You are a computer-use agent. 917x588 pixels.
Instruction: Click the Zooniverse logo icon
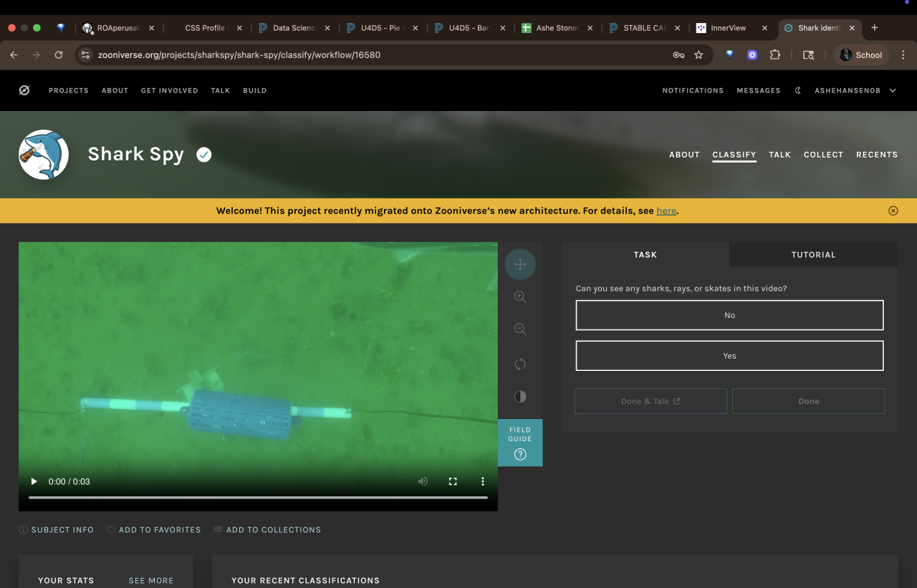(24, 90)
